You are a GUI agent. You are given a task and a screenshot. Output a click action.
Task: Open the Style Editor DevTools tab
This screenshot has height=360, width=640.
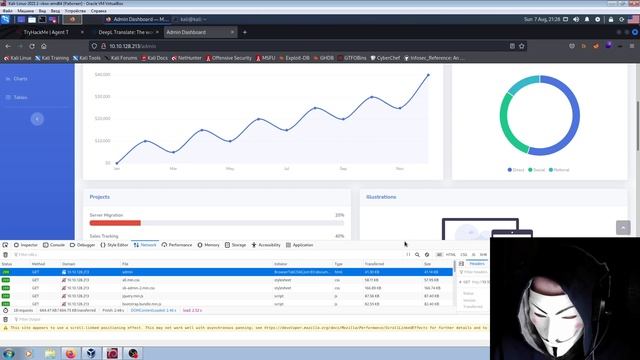point(114,245)
